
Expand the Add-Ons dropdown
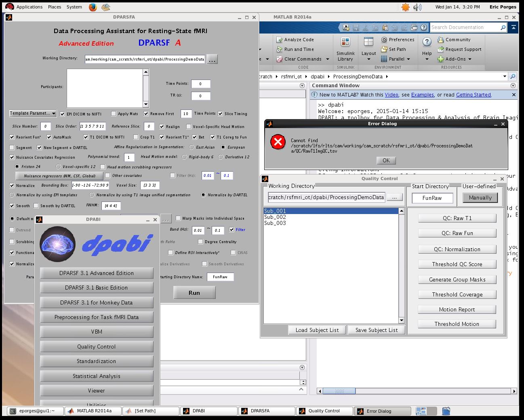(470, 59)
